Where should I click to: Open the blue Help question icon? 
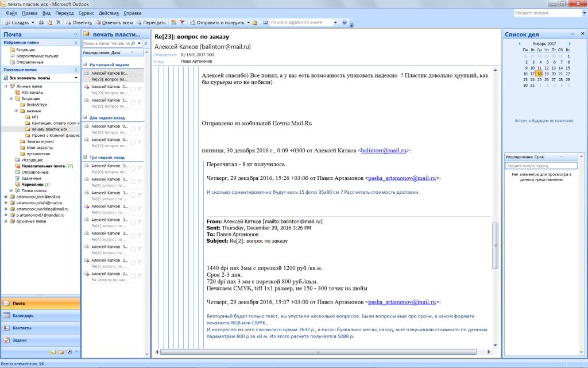coord(345,22)
